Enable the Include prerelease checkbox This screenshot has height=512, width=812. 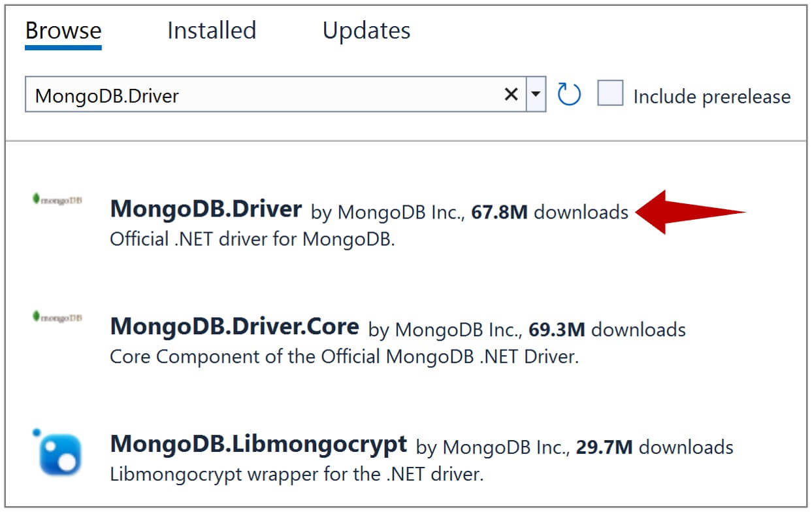pos(611,94)
